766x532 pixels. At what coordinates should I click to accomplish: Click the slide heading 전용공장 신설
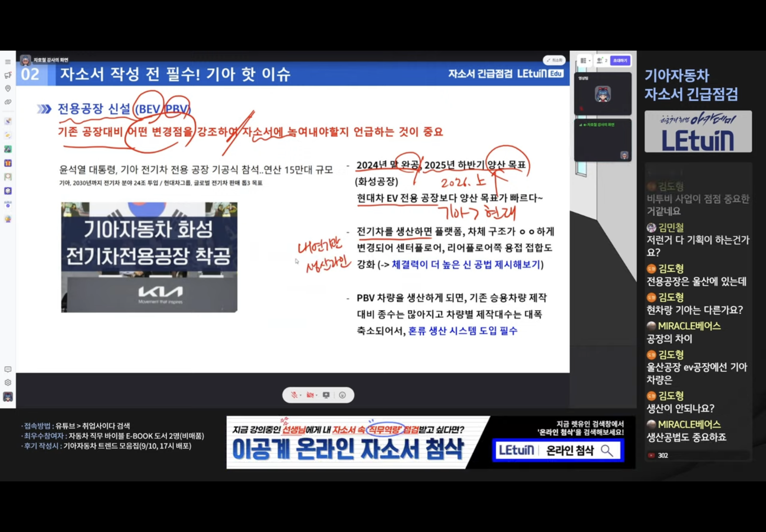click(94, 109)
